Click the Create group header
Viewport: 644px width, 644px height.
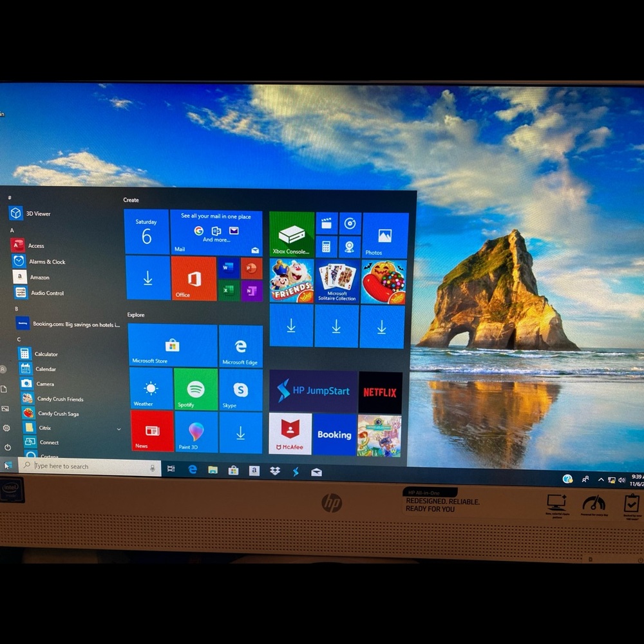[131, 200]
